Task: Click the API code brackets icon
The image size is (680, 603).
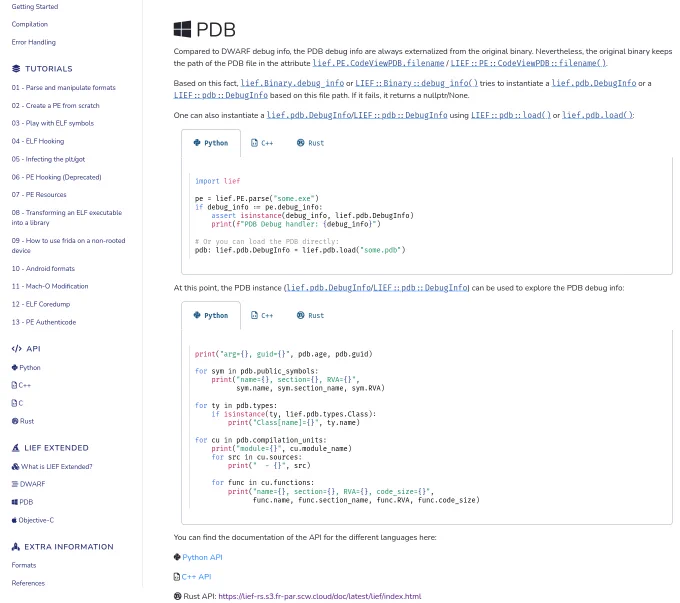Action: 16,348
